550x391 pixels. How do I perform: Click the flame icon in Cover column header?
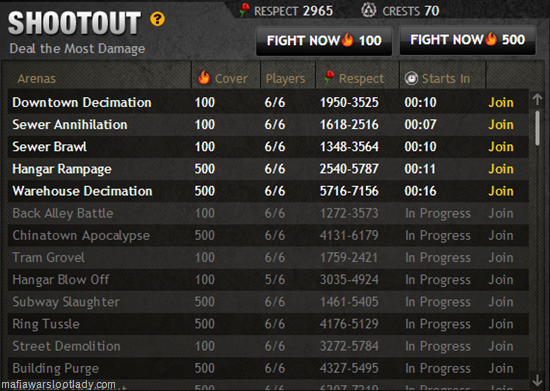pyautogui.click(x=204, y=77)
